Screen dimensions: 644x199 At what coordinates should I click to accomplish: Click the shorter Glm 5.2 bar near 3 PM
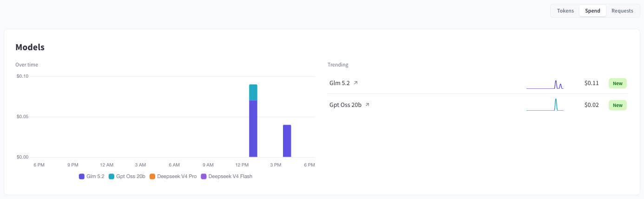click(x=287, y=141)
